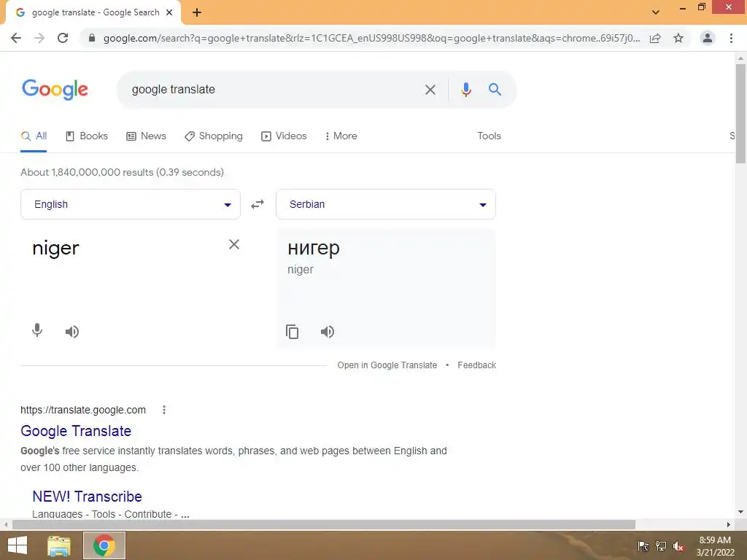Copy the Serbian translation
Image resolution: width=747 pixels, height=560 pixels.
pyautogui.click(x=292, y=332)
